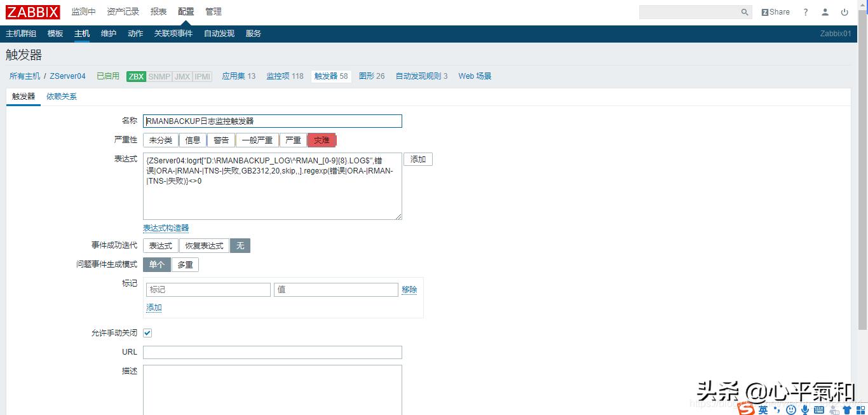Uncheck the 允许手动关闭 checkbox
868x415 pixels.
coord(147,332)
